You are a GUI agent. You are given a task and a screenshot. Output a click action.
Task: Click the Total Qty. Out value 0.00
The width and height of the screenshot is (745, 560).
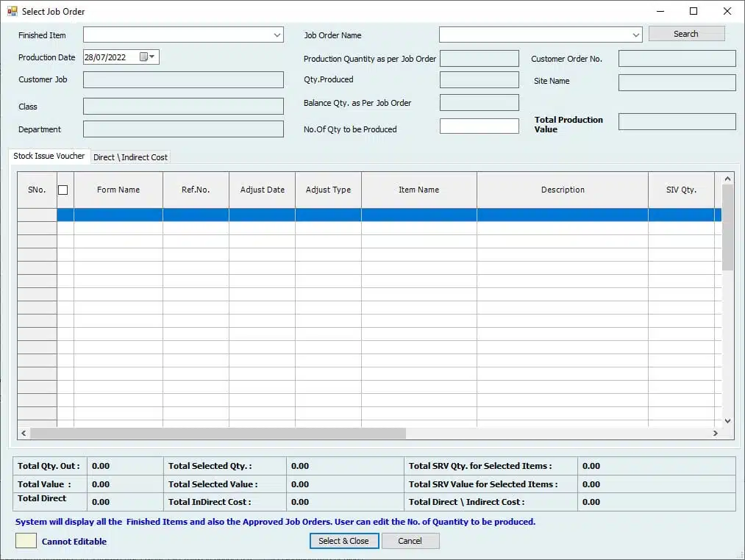(101, 466)
